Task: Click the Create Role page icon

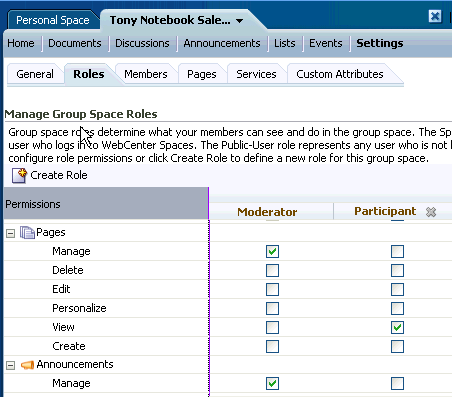Action: pos(19,176)
